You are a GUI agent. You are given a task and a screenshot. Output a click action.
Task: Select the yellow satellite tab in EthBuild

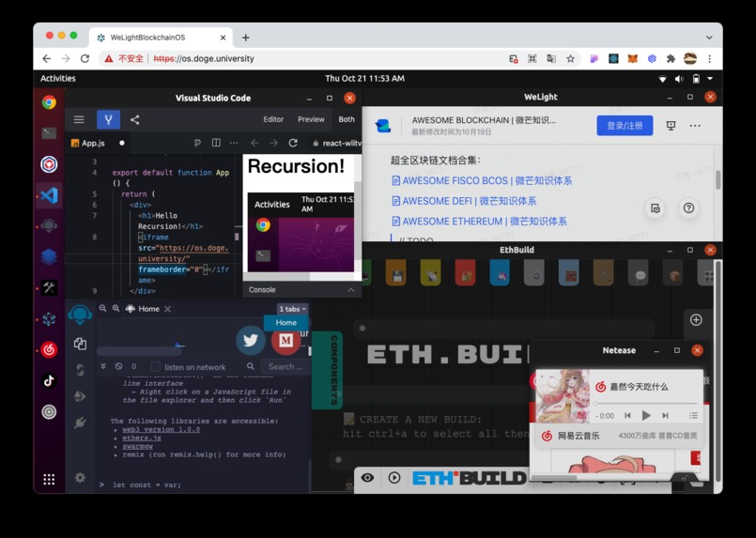[430, 273]
